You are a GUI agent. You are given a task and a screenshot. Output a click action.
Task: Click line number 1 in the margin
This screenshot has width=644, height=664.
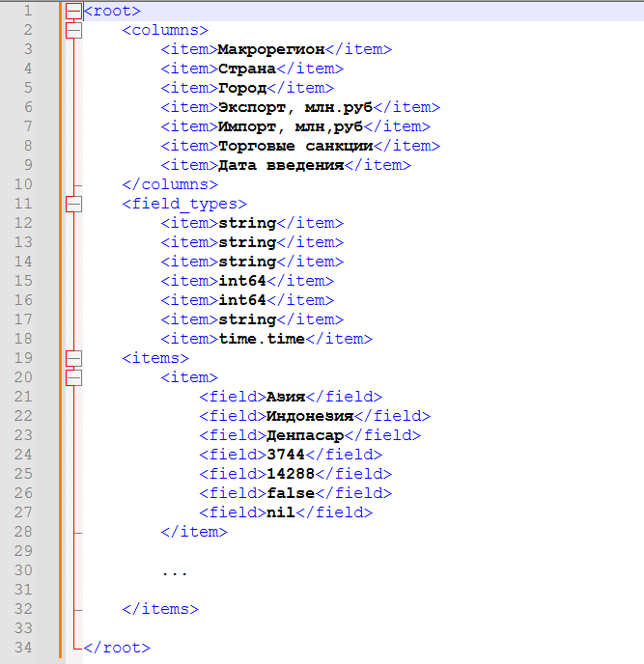pos(27,11)
